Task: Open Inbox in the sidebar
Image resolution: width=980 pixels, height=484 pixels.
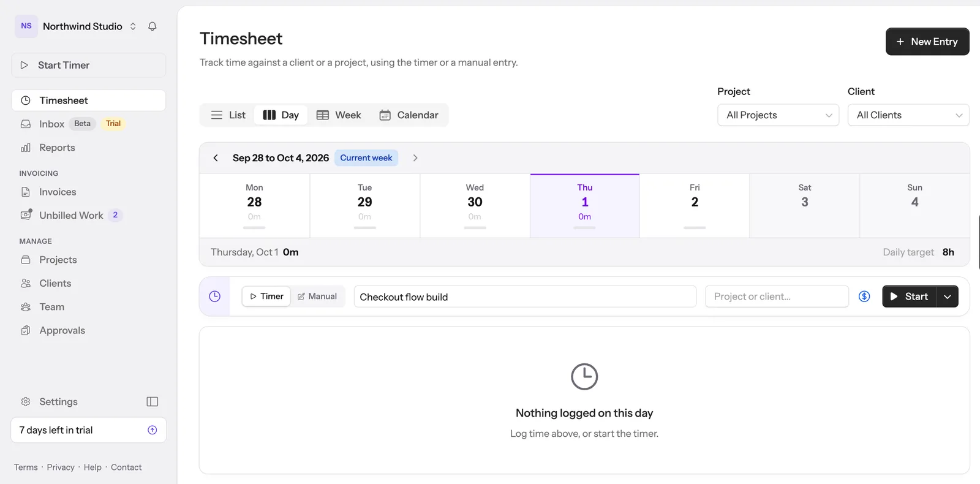Action: (x=89, y=124)
